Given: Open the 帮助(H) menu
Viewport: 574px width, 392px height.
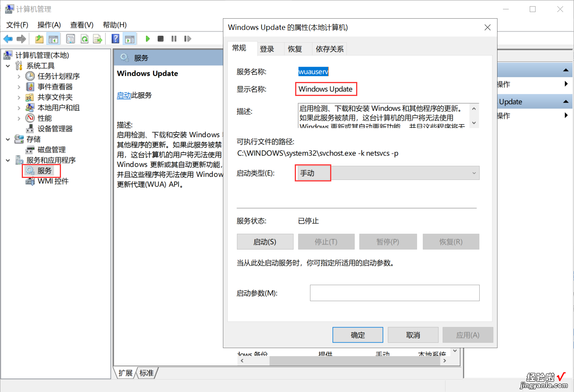Looking at the screenshot, I should click(x=115, y=25).
